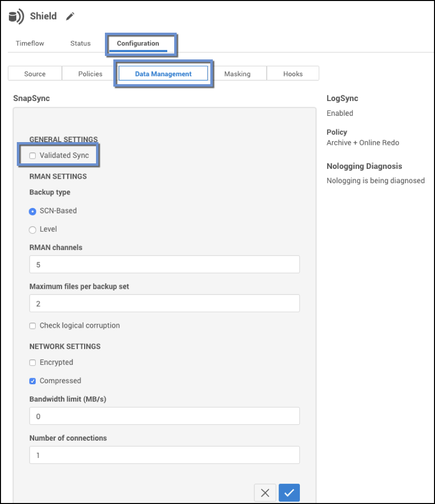
Task: Go to the Policies sub-tab
Action: point(90,74)
